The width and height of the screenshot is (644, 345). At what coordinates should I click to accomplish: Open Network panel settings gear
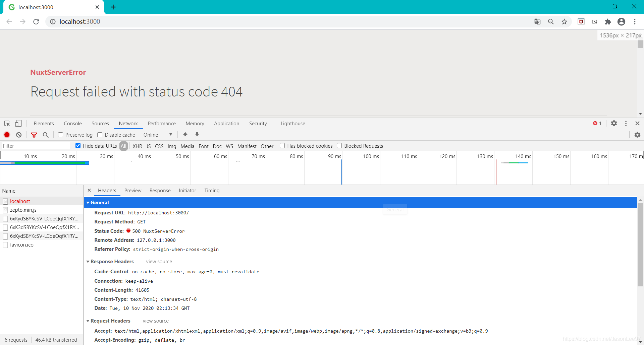pos(637,135)
